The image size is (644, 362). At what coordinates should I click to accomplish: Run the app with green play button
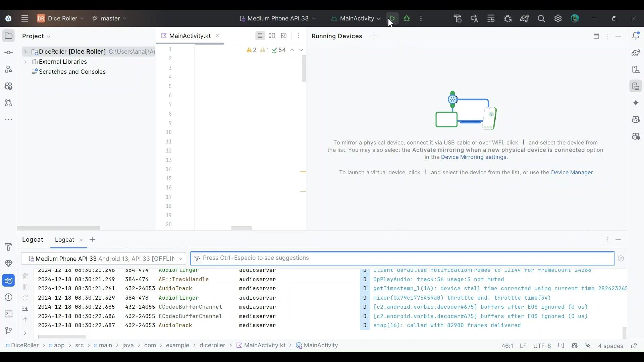(392, 18)
